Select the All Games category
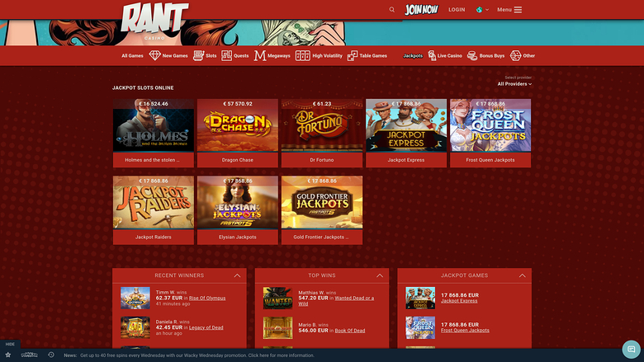644x362 pixels. [x=132, y=56]
